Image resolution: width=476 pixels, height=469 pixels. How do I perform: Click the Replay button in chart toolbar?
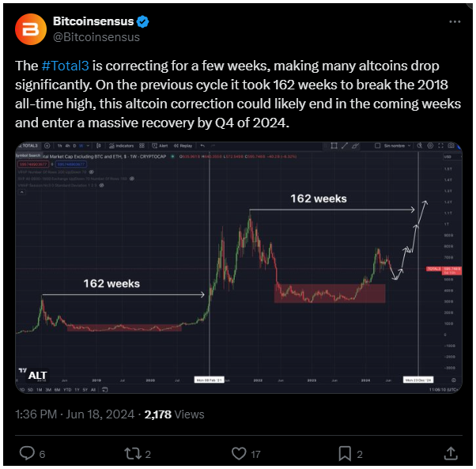[183, 146]
